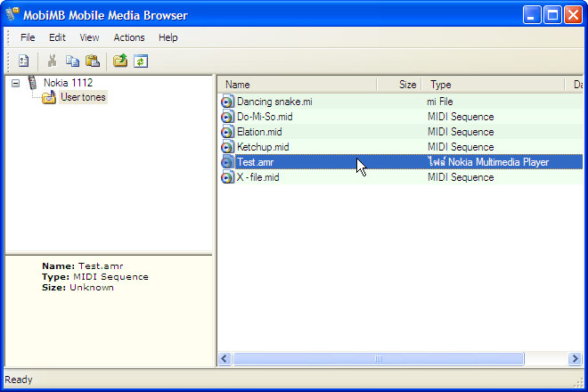Click the Cut scissors toolbar icon
Viewport: 588px width, 392px height.
pos(52,61)
